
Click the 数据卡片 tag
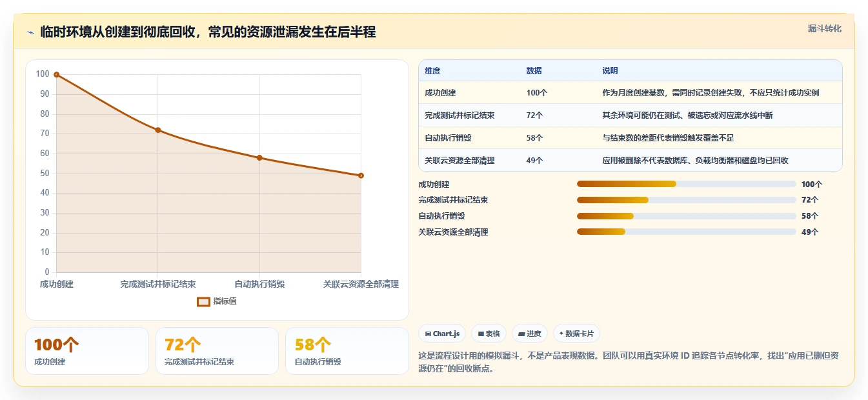576,334
